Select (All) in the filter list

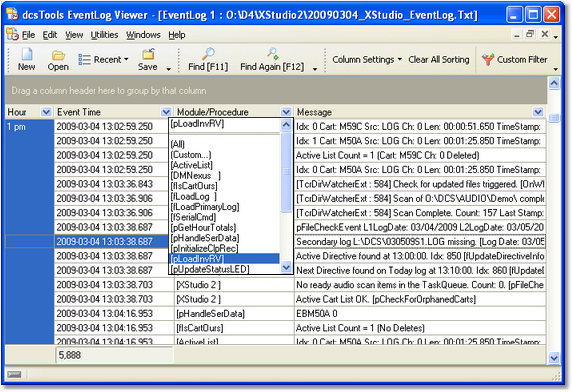(224, 144)
